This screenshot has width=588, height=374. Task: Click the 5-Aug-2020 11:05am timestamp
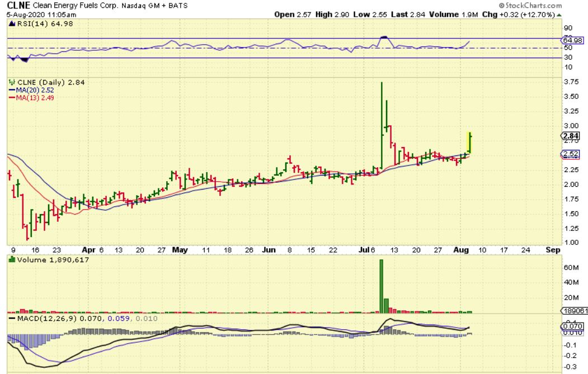41,15
